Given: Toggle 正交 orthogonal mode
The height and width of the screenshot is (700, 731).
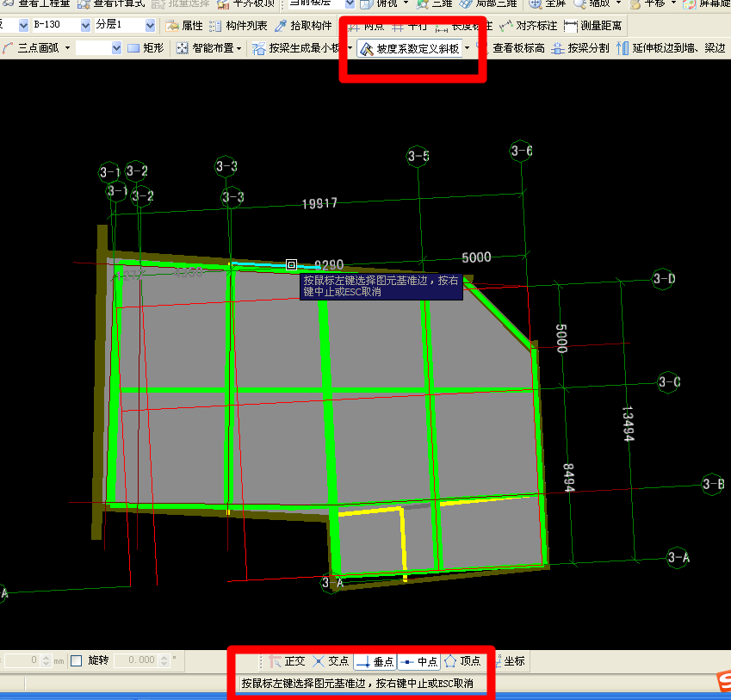Looking at the screenshot, I should pos(288,661).
